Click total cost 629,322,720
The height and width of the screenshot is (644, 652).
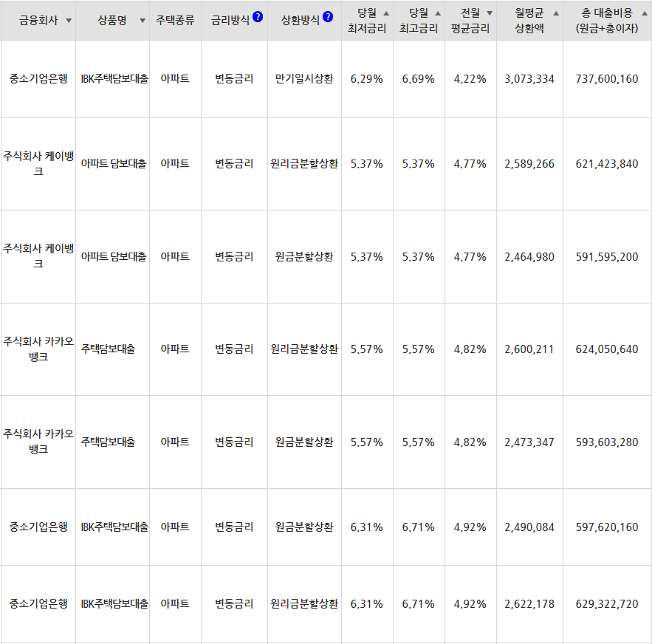[607, 603]
